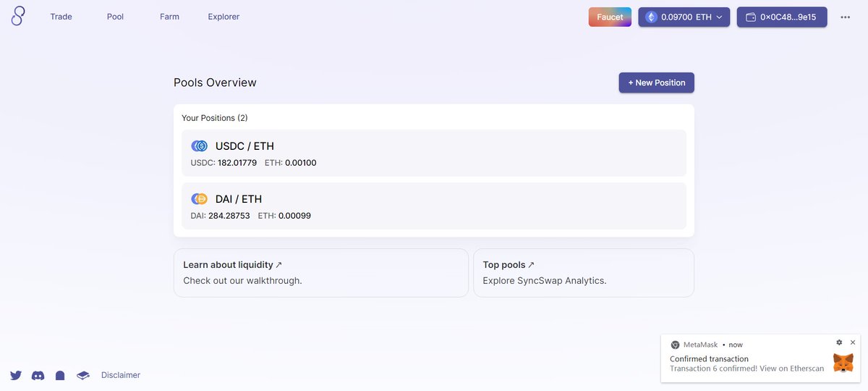This screenshot has width=868, height=391.
Task: Click the Ethereum icon in balance button
Action: 651,17
